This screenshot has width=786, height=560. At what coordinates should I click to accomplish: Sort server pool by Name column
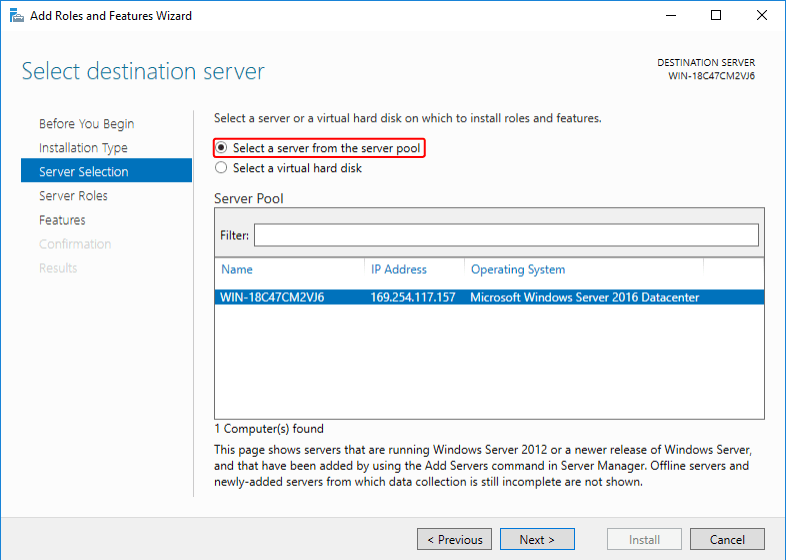238,269
